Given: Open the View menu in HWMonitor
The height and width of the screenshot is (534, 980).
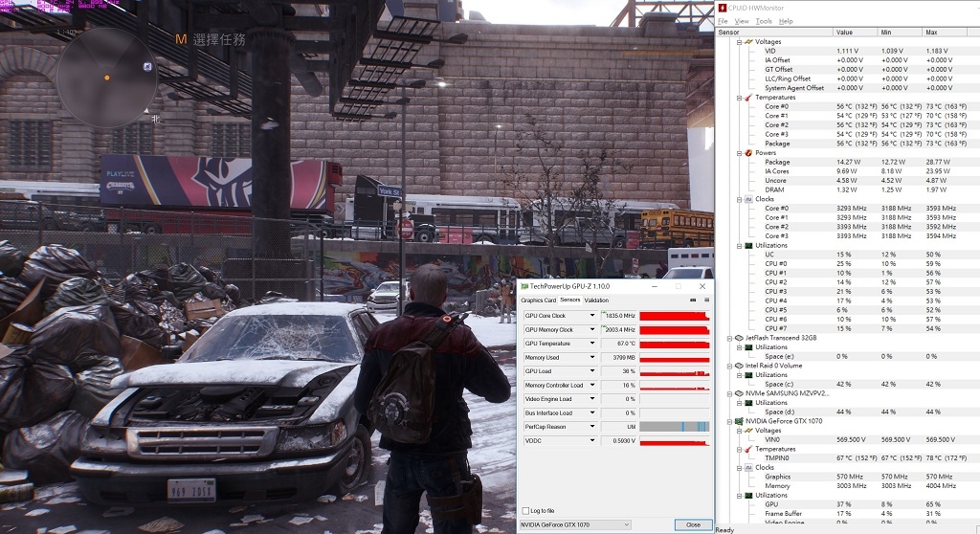Looking at the screenshot, I should [742, 21].
